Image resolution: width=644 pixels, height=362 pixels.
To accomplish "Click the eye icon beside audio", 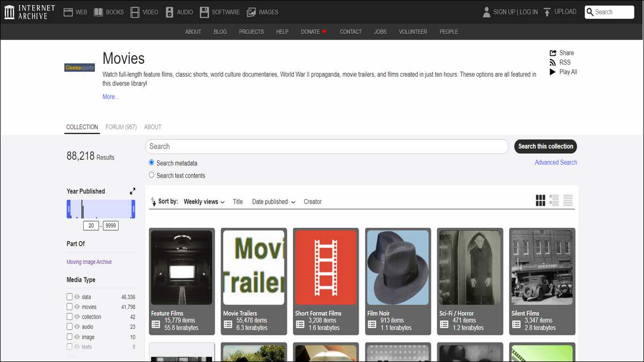I will 77,327.
